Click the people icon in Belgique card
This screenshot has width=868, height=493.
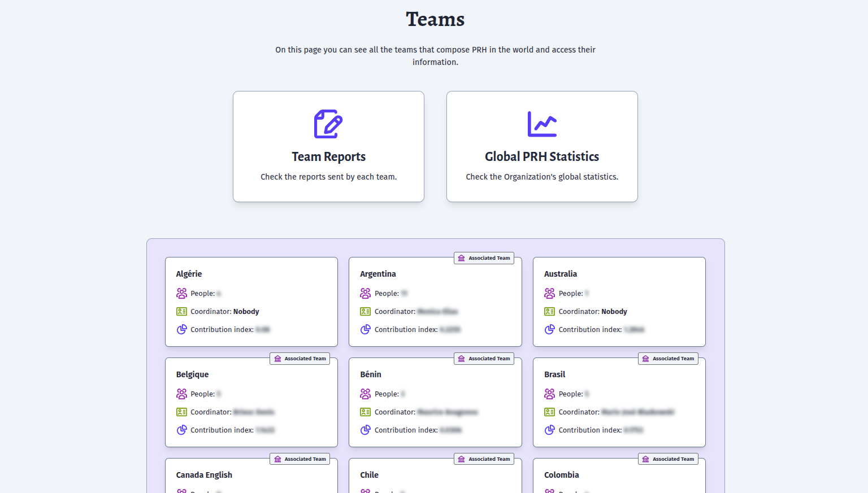(x=181, y=394)
